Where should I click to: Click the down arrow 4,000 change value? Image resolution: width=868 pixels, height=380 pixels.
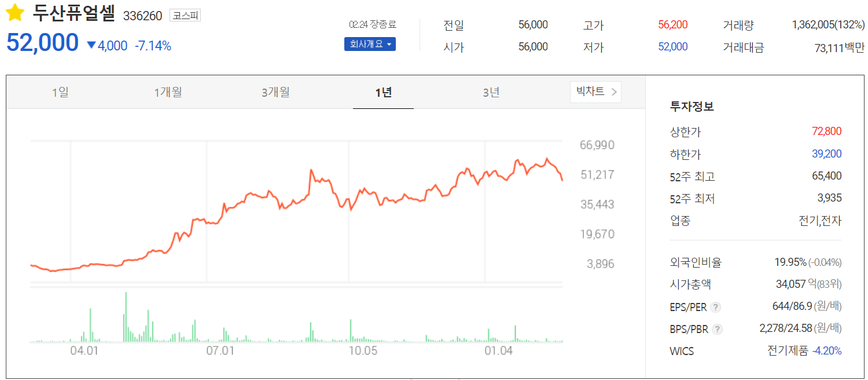coord(107,46)
